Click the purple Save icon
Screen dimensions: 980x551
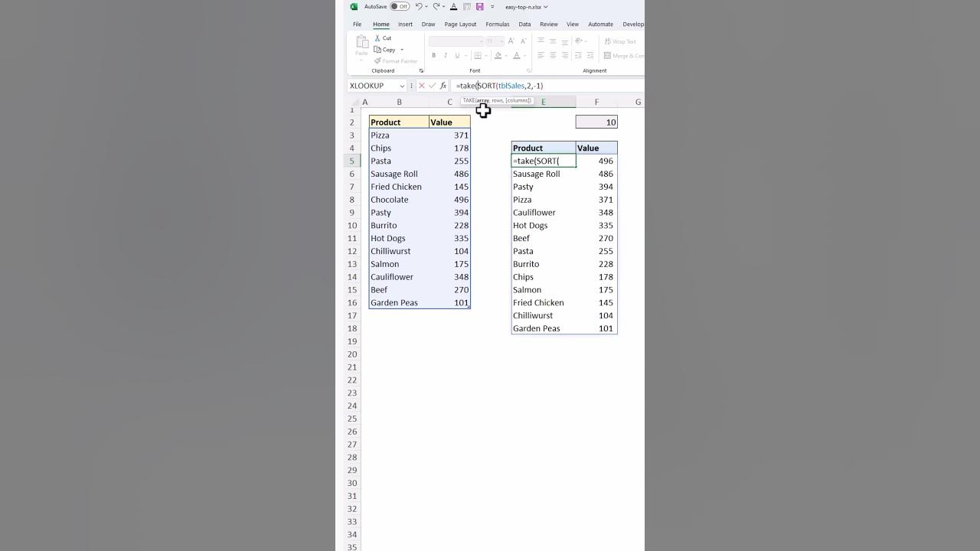coord(480,7)
